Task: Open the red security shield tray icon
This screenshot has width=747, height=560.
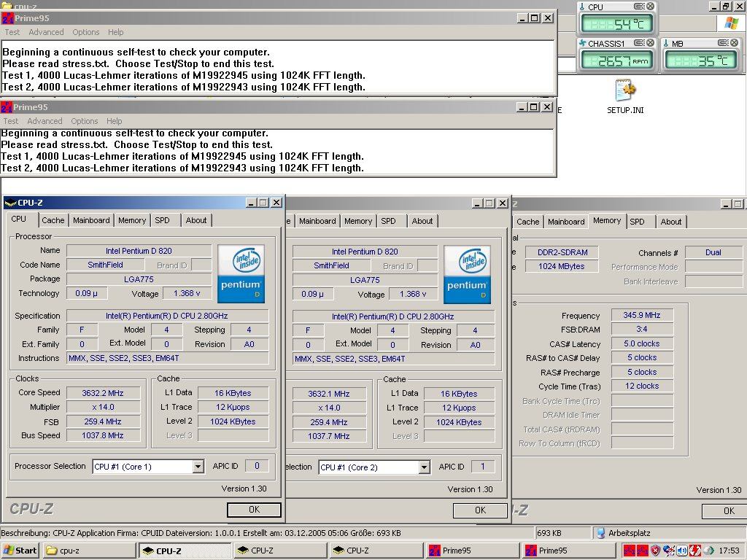Action: click(x=656, y=551)
